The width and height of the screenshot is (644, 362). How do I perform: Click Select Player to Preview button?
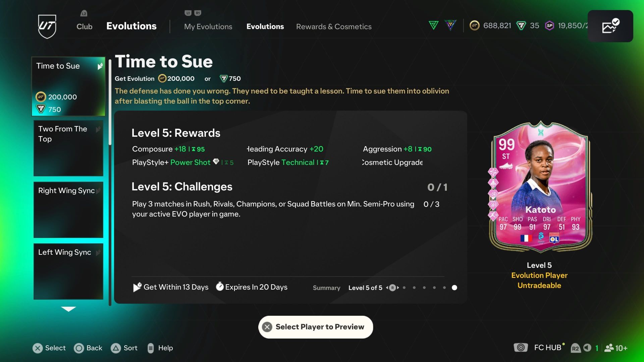316,327
